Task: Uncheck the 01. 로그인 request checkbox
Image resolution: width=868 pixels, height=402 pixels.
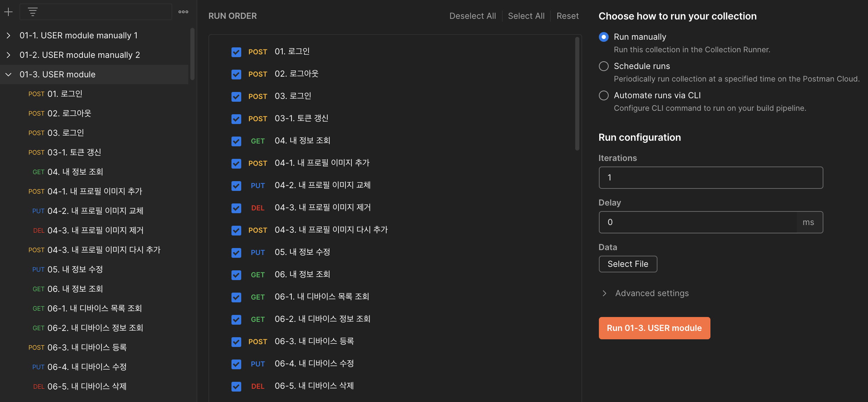Action: 236,52
